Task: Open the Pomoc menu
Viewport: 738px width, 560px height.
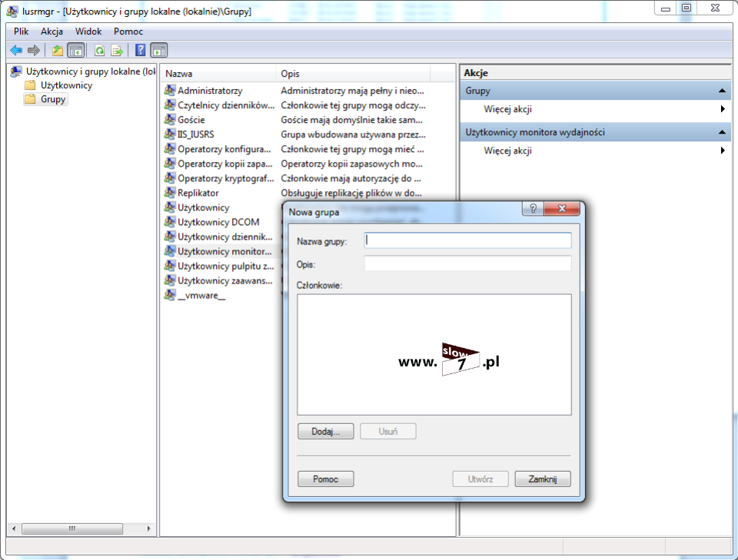Action: point(128,31)
